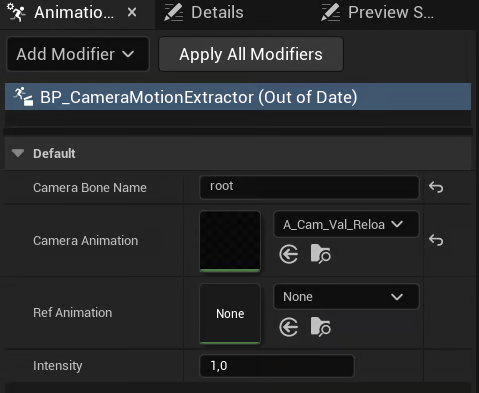
Task: Use selected asset for Camera Animation
Action: pyautogui.click(x=289, y=254)
